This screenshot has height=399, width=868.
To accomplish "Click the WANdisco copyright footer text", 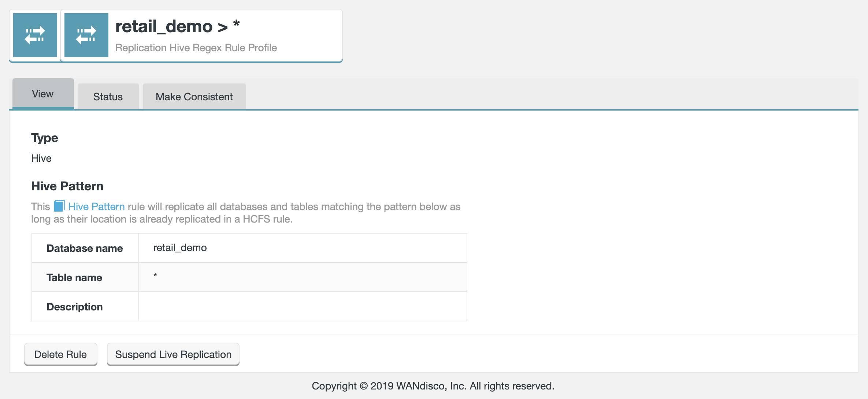I will pos(433,386).
